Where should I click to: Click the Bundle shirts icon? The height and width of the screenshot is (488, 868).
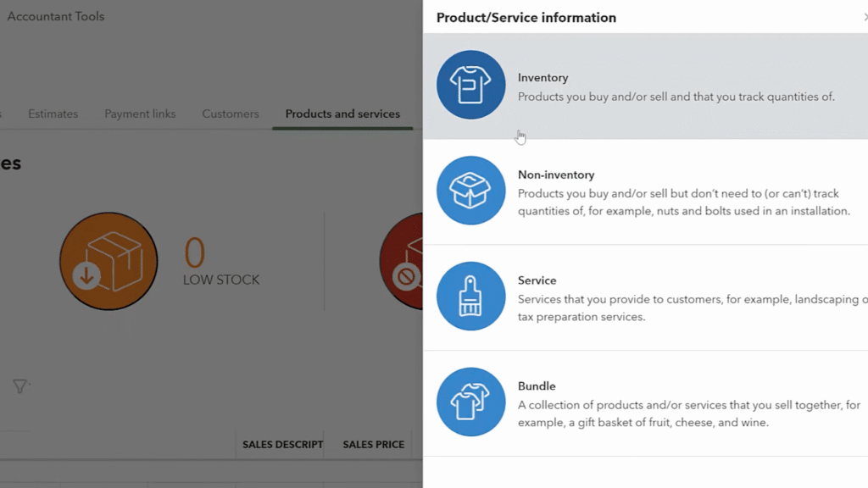(470, 402)
